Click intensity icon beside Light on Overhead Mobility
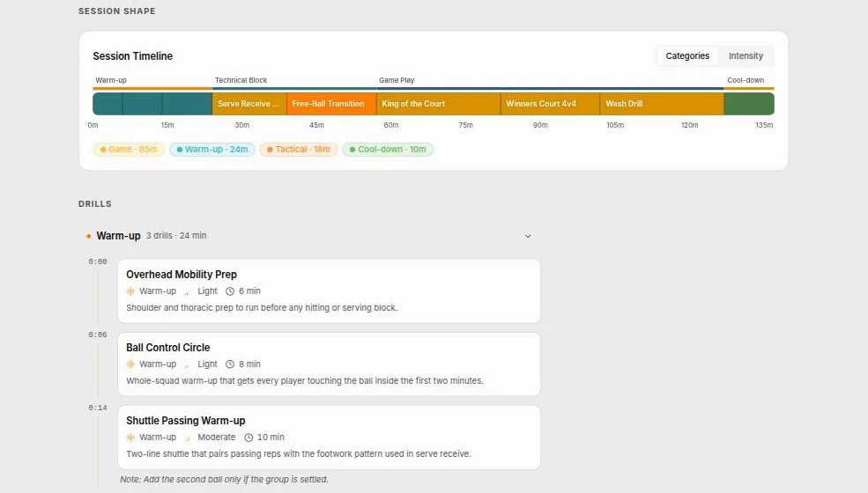This screenshot has width=868, height=493. [x=187, y=291]
